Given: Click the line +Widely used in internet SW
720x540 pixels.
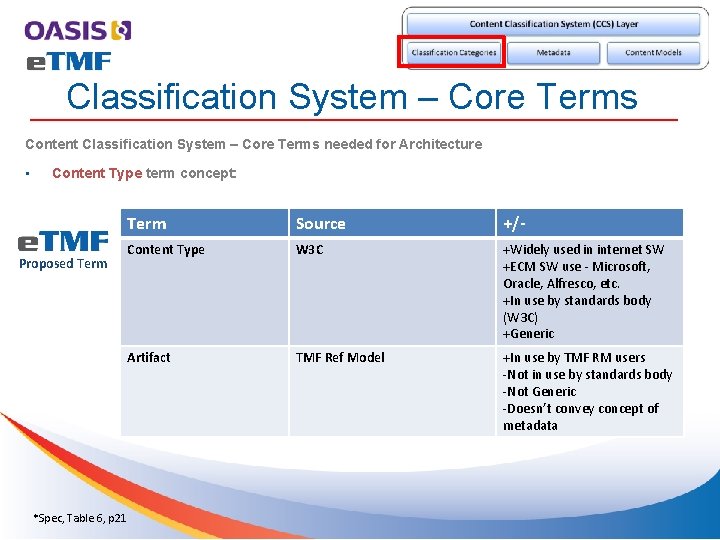Looking at the screenshot, I should (x=583, y=250).
